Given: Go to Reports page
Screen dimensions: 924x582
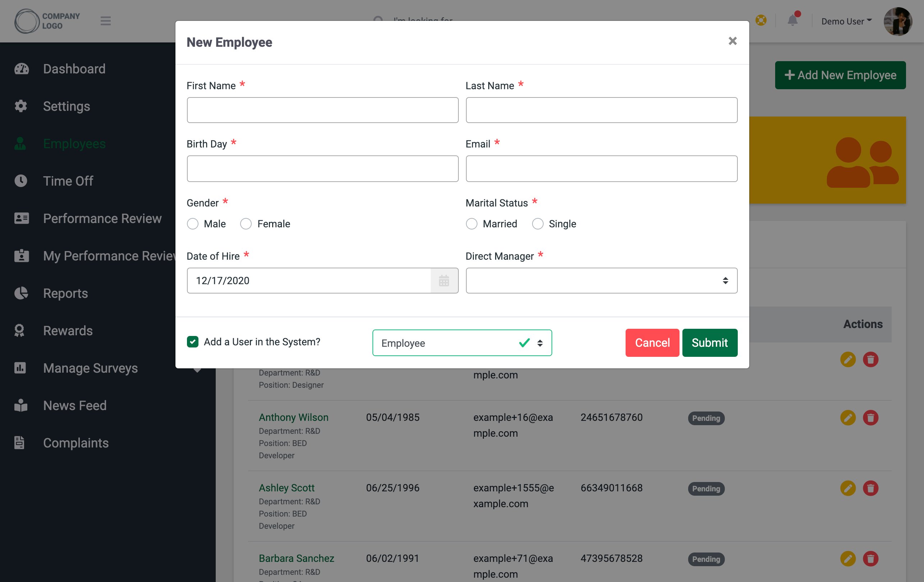Looking at the screenshot, I should (66, 293).
